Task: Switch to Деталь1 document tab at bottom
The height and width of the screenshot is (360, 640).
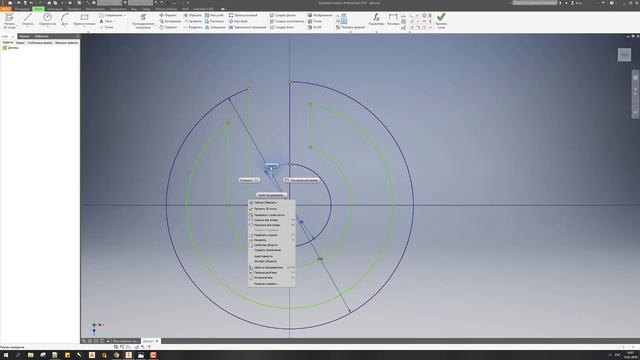Action: pyautogui.click(x=150, y=341)
